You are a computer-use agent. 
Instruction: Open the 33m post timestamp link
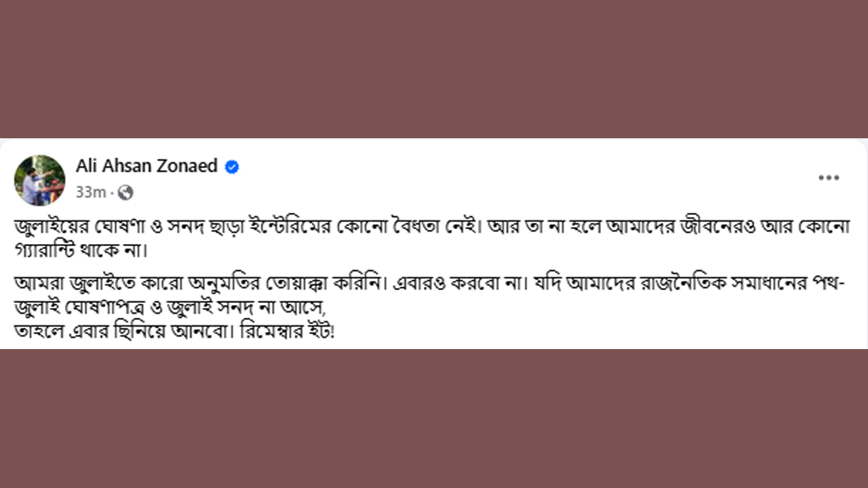click(x=90, y=193)
